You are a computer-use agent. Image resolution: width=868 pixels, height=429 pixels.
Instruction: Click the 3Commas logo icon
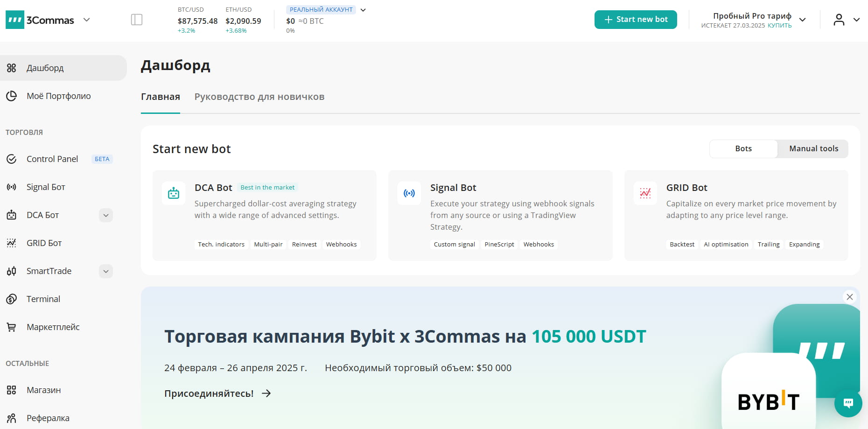coord(15,20)
